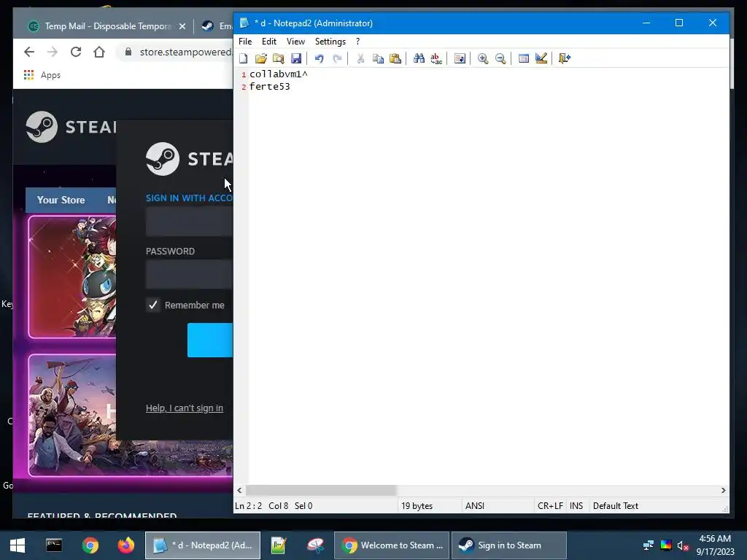Image resolution: width=747 pixels, height=560 pixels.
Task: Open a file using the Notepad2 toolbar
Action: point(260,58)
